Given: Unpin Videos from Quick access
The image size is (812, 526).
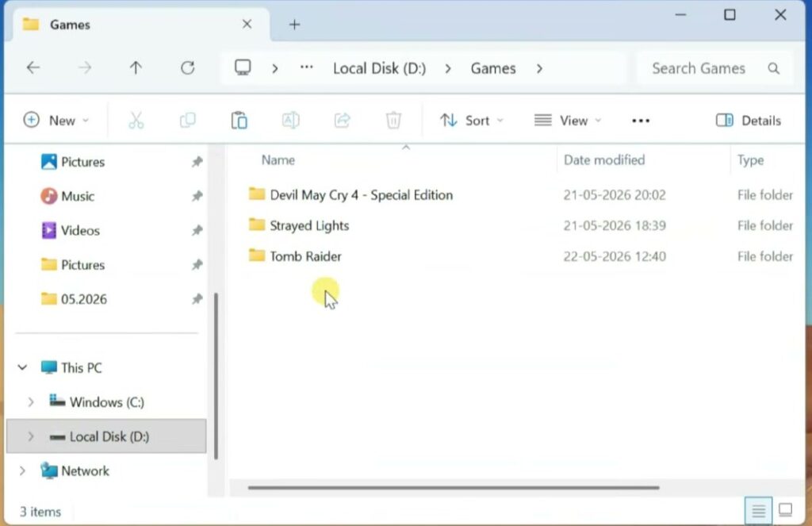Looking at the screenshot, I should tap(197, 230).
